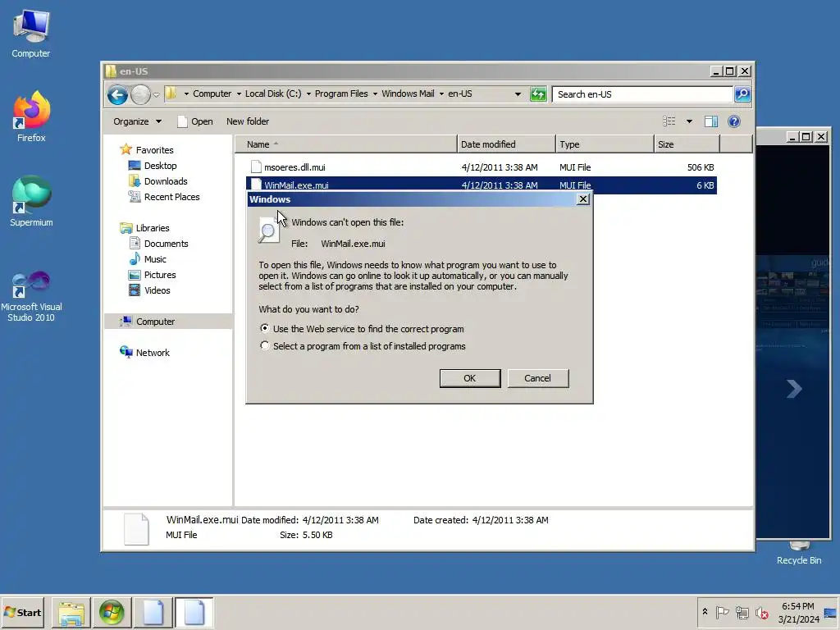Sort files by Name column header
Image resolution: width=840 pixels, height=630 pixels.
(x=346, y=144)
